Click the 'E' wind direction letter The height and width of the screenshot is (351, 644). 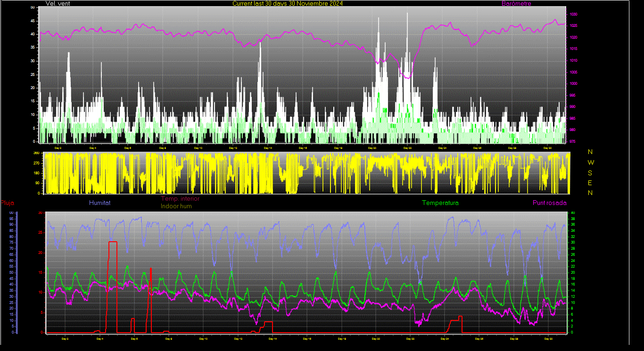pyautogui.click(x=590, y=183)
